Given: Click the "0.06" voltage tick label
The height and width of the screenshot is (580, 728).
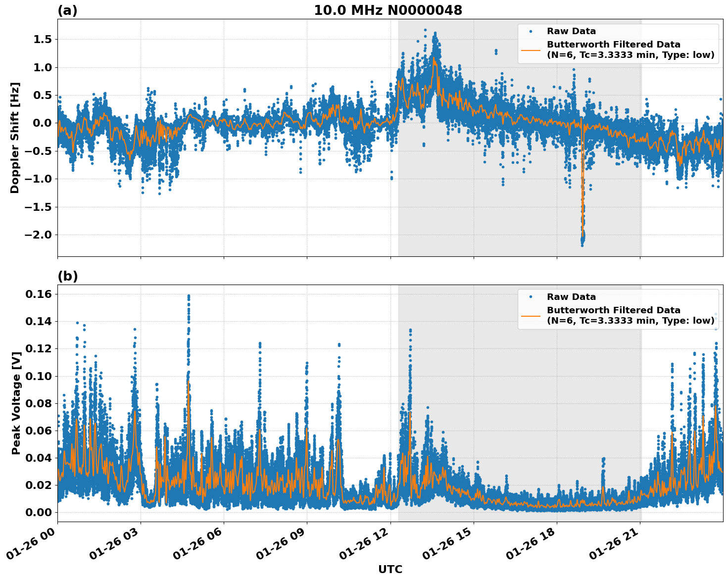Looking at the screenshot, I should 40,431.
